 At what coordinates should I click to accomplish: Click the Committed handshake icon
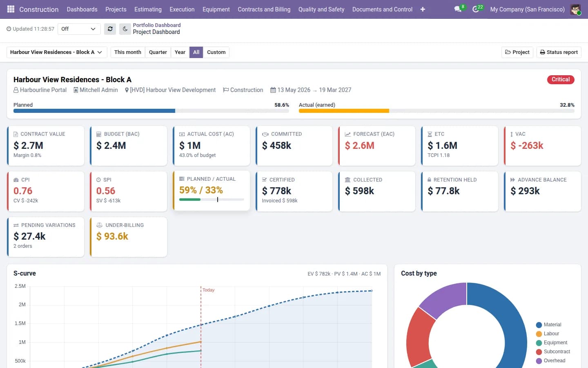[x=265, y=134]
